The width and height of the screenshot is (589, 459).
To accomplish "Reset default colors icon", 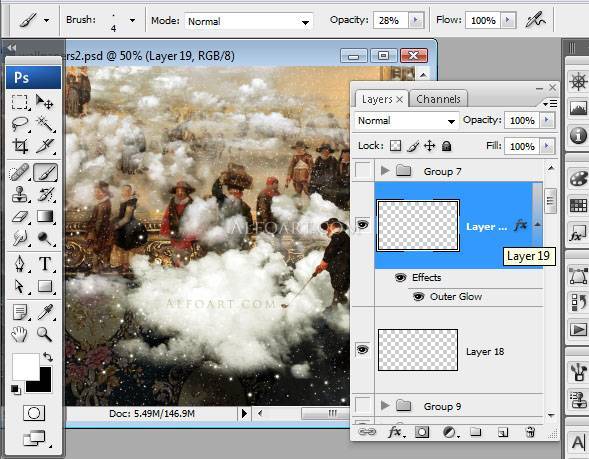I will click(x=16, y=390).
